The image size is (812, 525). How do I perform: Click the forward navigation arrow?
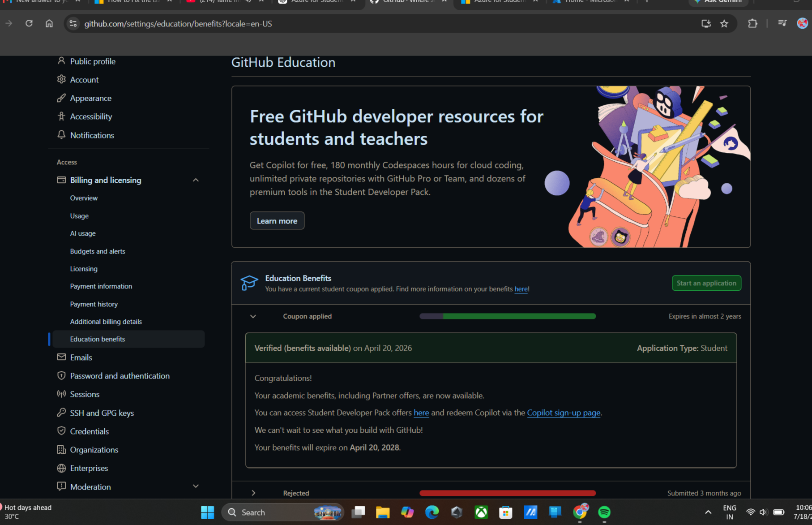(9, 23)
